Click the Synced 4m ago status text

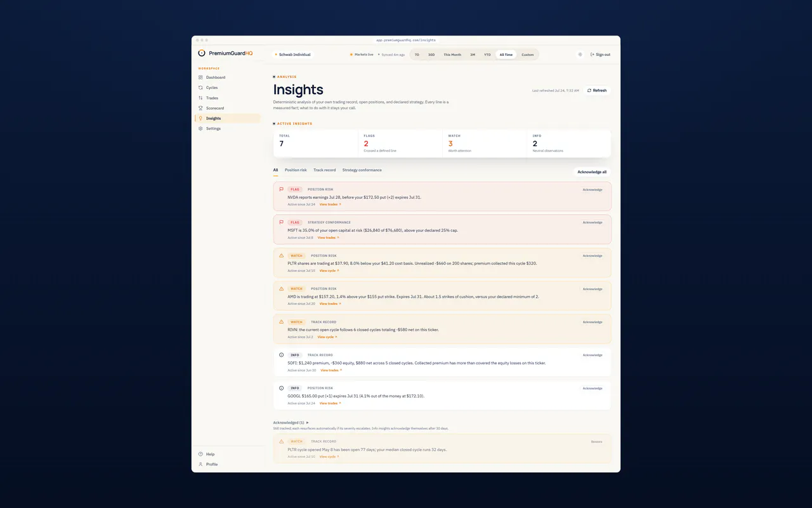pos(391,55)
